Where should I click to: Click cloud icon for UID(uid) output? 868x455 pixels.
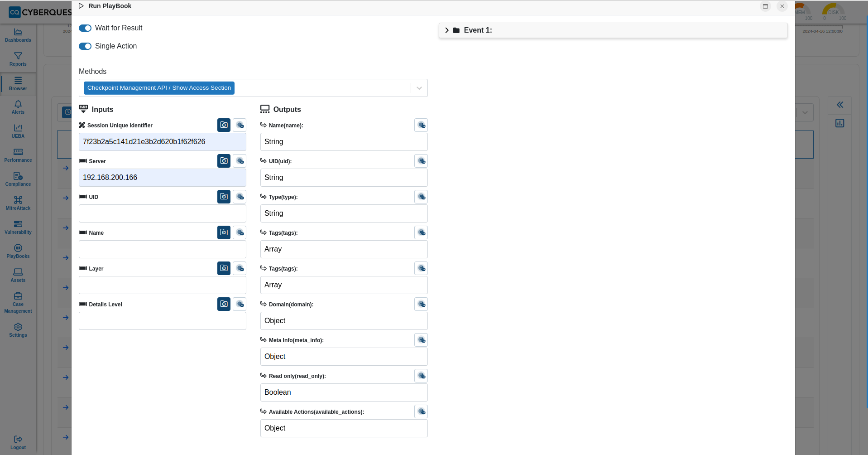421,161
